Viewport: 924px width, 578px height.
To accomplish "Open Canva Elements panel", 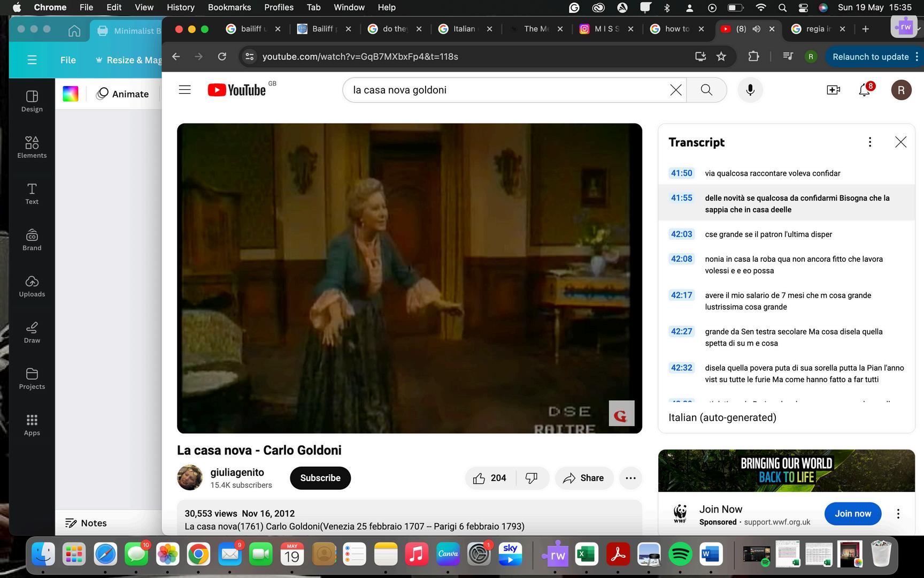I will (32, 147).
